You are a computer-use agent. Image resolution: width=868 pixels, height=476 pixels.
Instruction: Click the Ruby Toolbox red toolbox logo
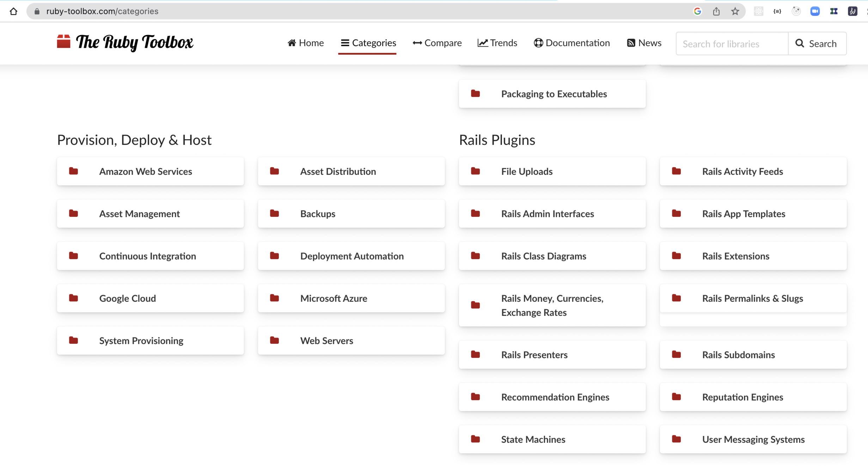point(63,42)
